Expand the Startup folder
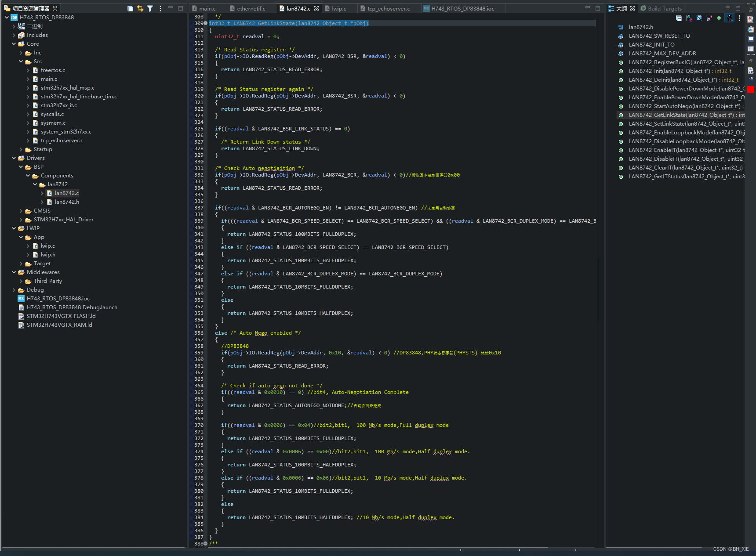This screenshot has height=556, width=756. coord(21,149)
